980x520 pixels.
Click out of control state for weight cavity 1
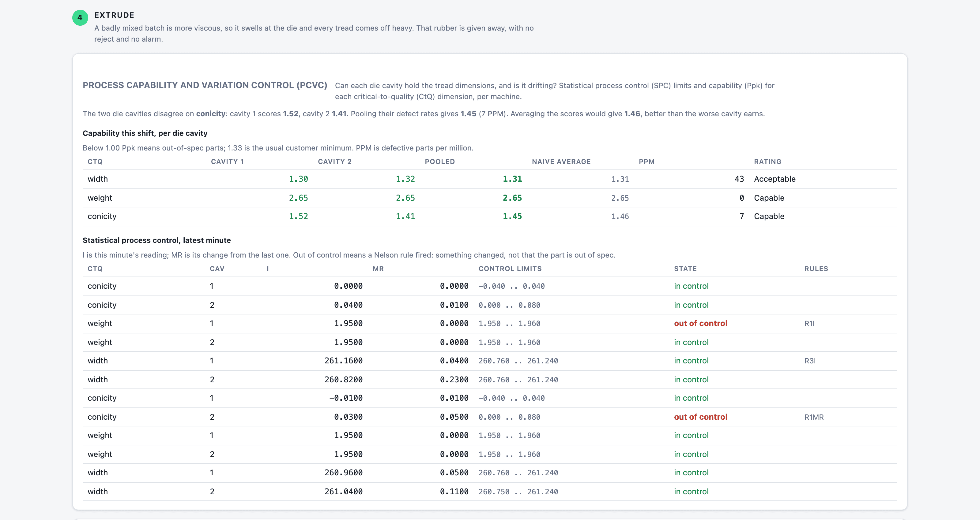[x=700, y=324]
